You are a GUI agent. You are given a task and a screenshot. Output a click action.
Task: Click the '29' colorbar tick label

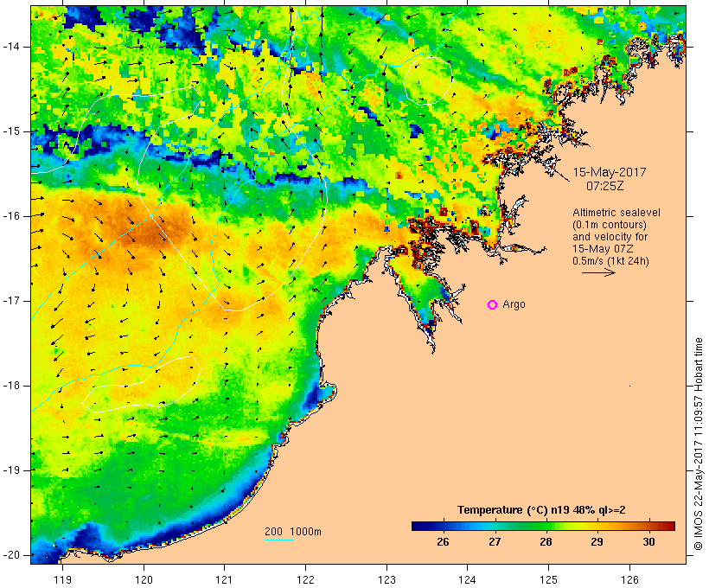[x=597, y=542]
